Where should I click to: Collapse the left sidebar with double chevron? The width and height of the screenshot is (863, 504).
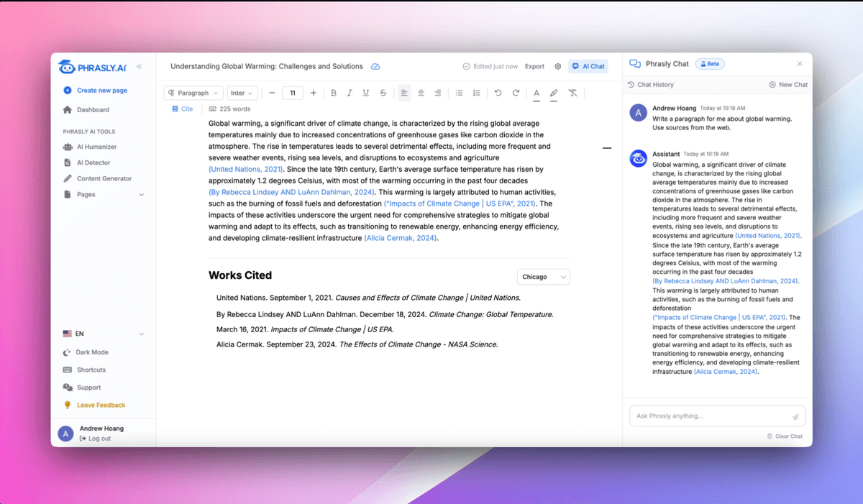[x=140, y=66]
